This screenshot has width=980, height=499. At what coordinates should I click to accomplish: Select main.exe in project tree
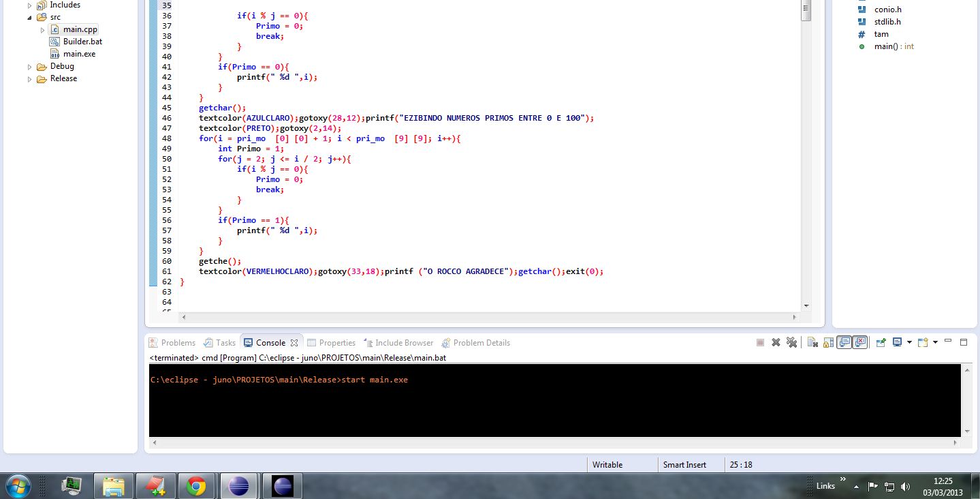[79, 54]
